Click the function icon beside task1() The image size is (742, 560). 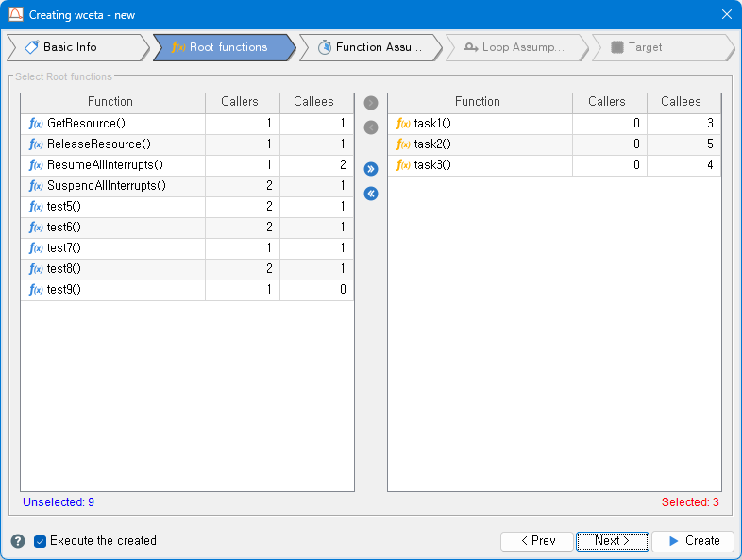404,124
